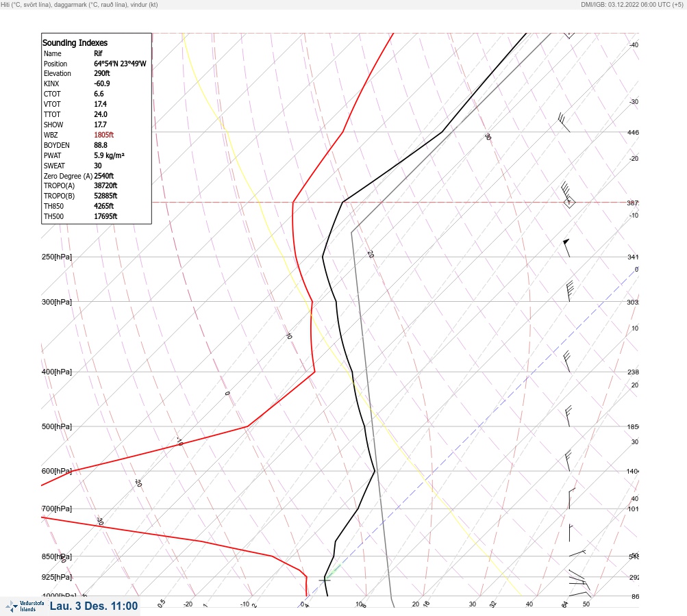Image resolution: width=687 pixels, height=616 pixels.
Task: Click the 40 temperature axis label at bottom
Action: coord(529,604)
